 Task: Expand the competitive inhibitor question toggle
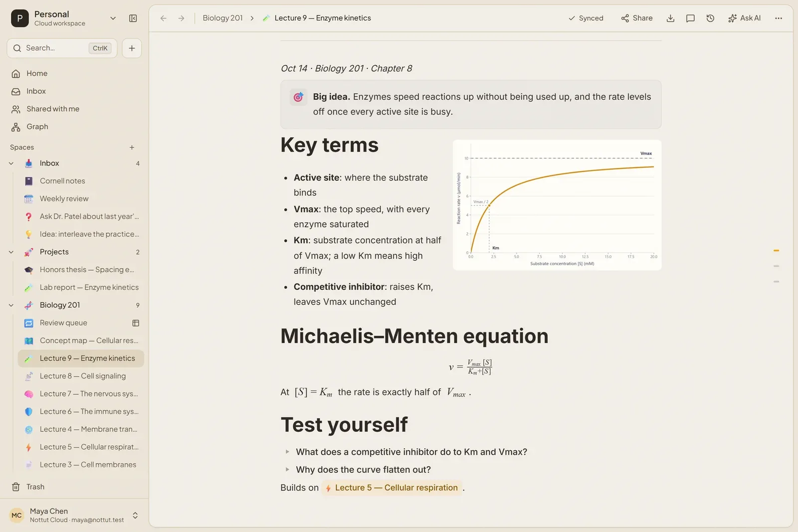click(287, 452)
